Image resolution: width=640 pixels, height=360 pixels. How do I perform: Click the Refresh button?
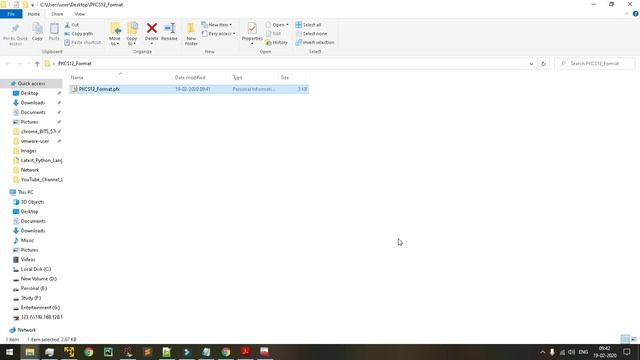coord(543,64)
